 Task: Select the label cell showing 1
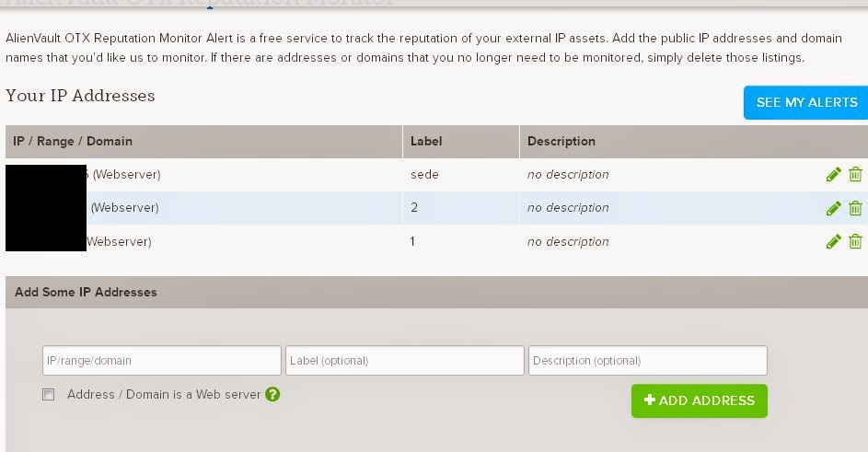click(x=414, y=242)
